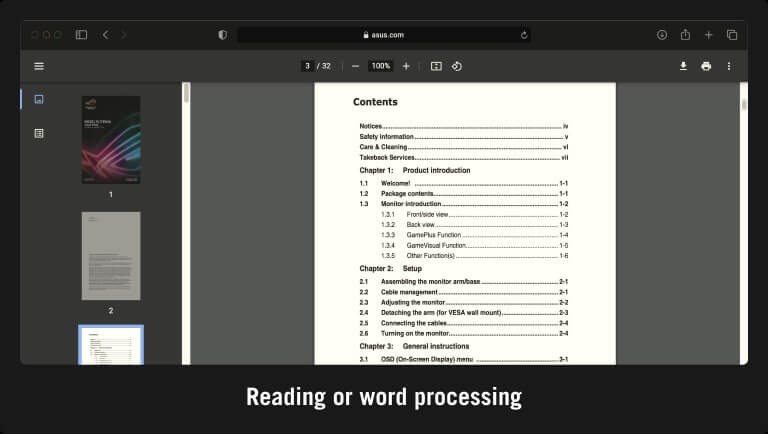Screen dimensions: 768x434
Task: Click the page number input field
Action: pos(308,66)
